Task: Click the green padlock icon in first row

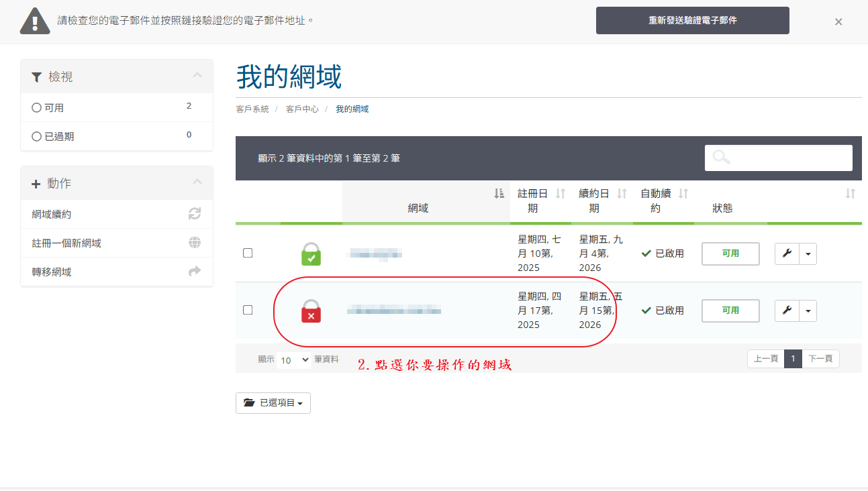Action: coord(311,254)
